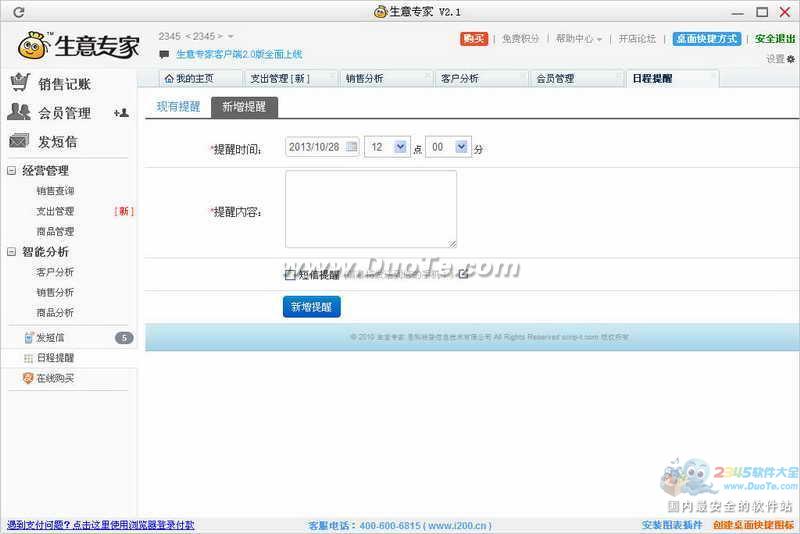This screenshot has height=534, width=800.
Task: Click the add member icon beside 会员管理
Action: (x=121, y=113)
